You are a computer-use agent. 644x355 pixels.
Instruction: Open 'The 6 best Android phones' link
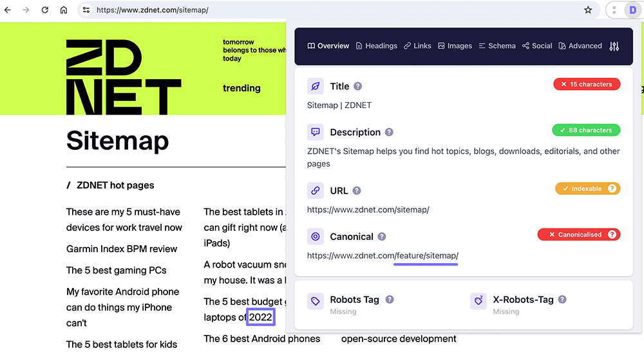coord(261,339)
